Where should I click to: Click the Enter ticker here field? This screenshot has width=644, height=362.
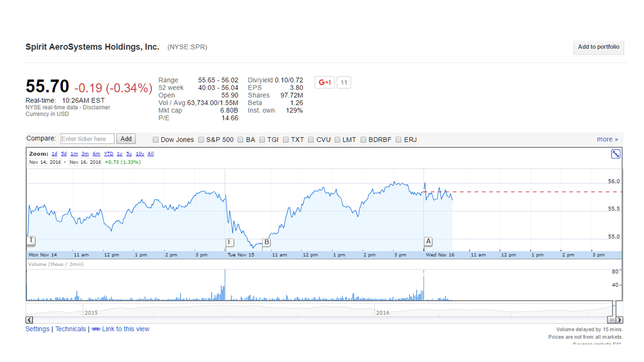pyautogui.click(x=87, y=139)
